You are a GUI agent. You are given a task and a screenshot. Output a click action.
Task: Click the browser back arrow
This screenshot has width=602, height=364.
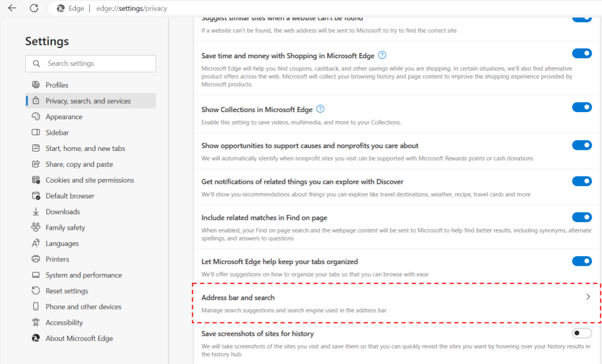tap(12, 8)
